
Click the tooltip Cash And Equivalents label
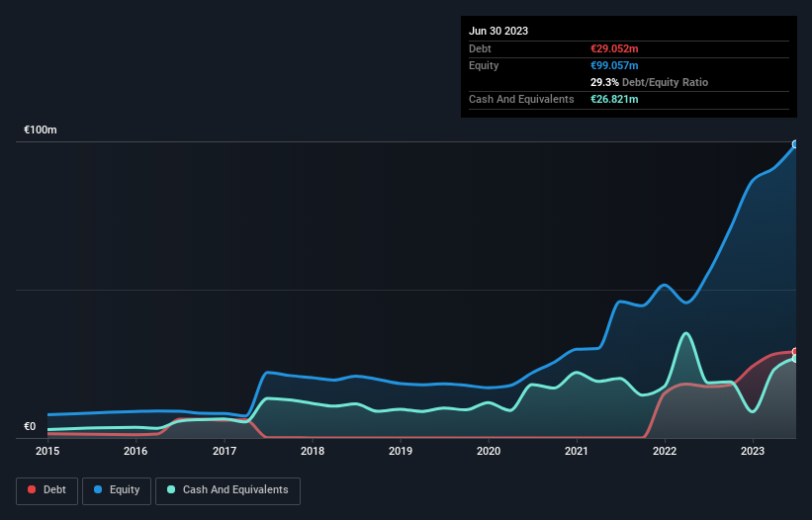click(521, 99)
